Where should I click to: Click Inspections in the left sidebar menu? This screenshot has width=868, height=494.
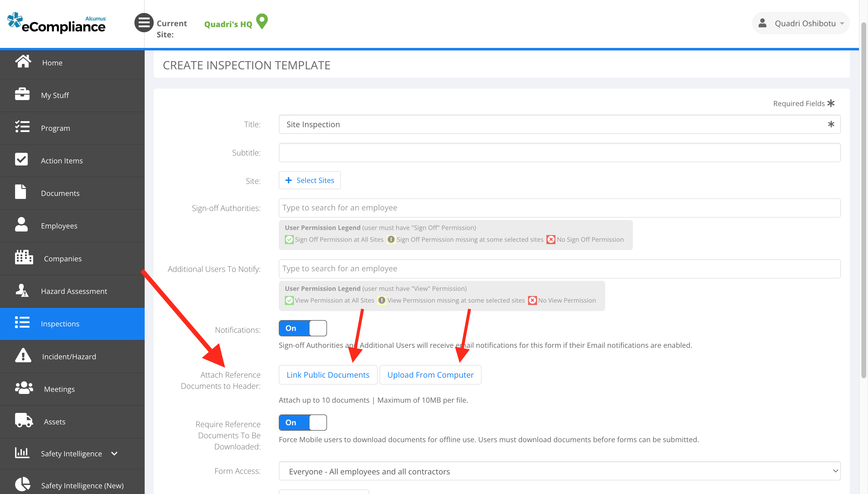tap(60, 324)
